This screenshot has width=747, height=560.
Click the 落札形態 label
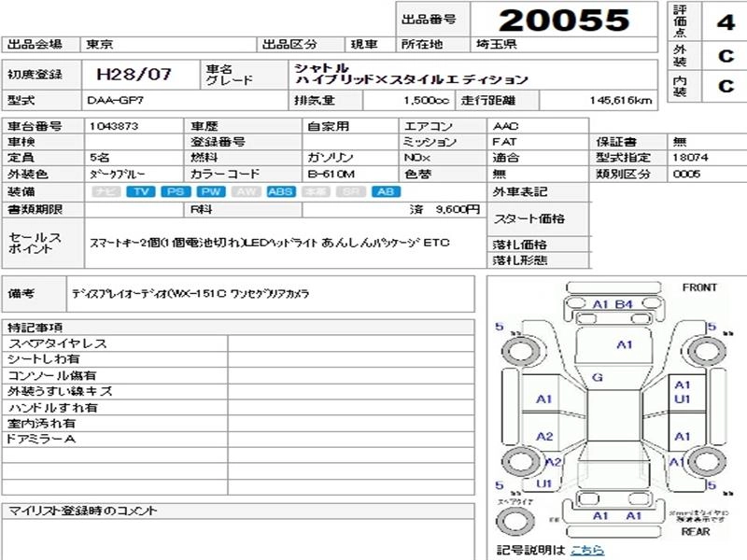(x=520, y=260)
